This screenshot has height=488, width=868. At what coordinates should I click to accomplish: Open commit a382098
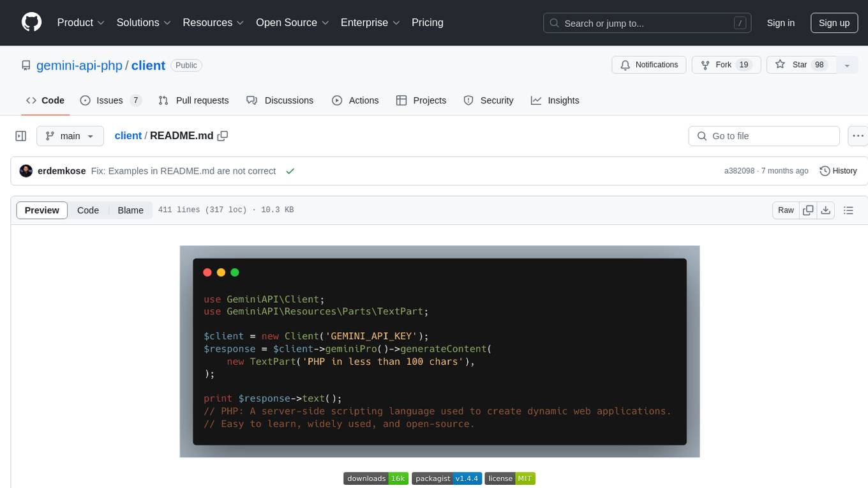pyautogui.click(x=739, y=171)
